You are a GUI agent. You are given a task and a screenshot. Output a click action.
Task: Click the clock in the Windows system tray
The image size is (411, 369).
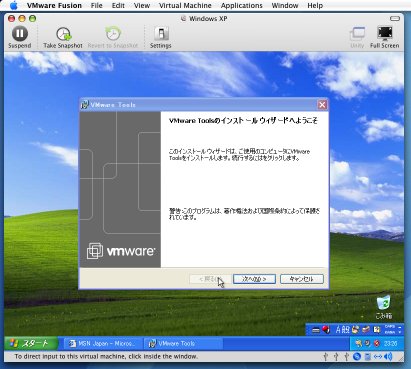pos(390,343)
